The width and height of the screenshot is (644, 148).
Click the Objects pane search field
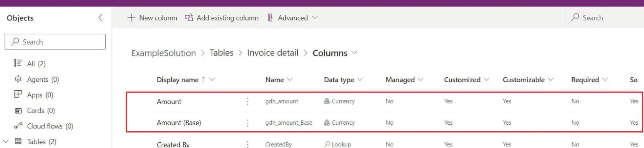tap(55, 42)
